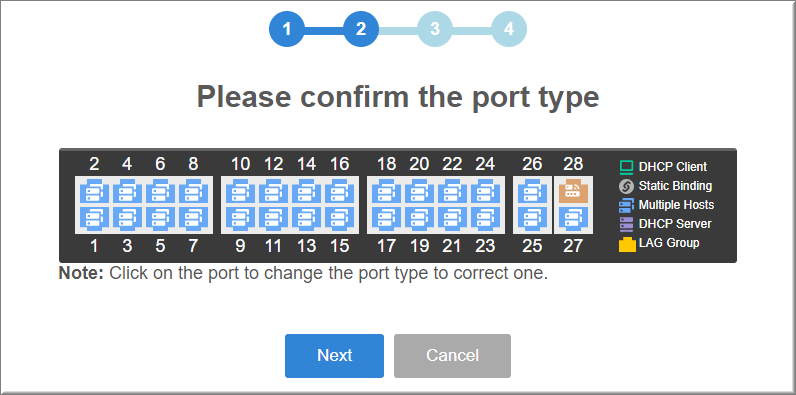Click the DHCP Client legend icon
The width and height of the screenshot is (796, 395).
click(x=627, y=167)
